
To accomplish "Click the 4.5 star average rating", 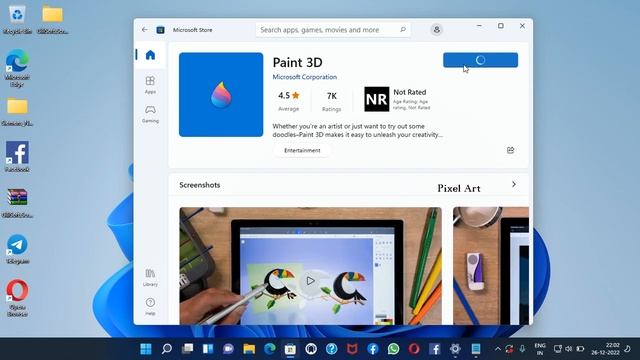I will (x=289, y=100).
